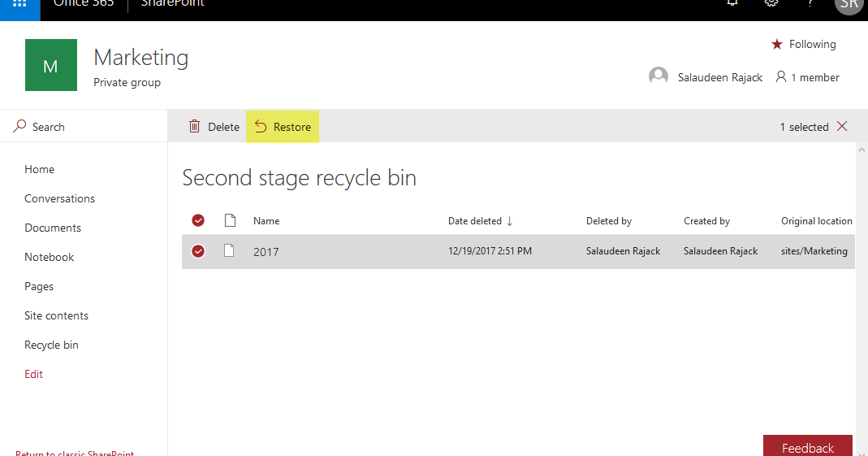Click the Search input box
Screen dimensions: 868x456
[84, 126]
